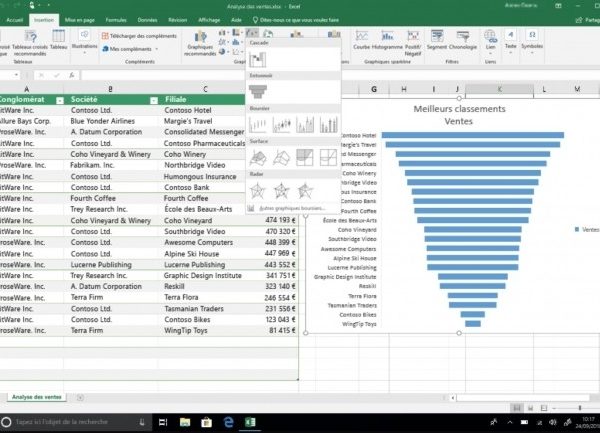Select the Cascade waterfall chart type
The image size is (600, 433).
[x=257, y=59]
